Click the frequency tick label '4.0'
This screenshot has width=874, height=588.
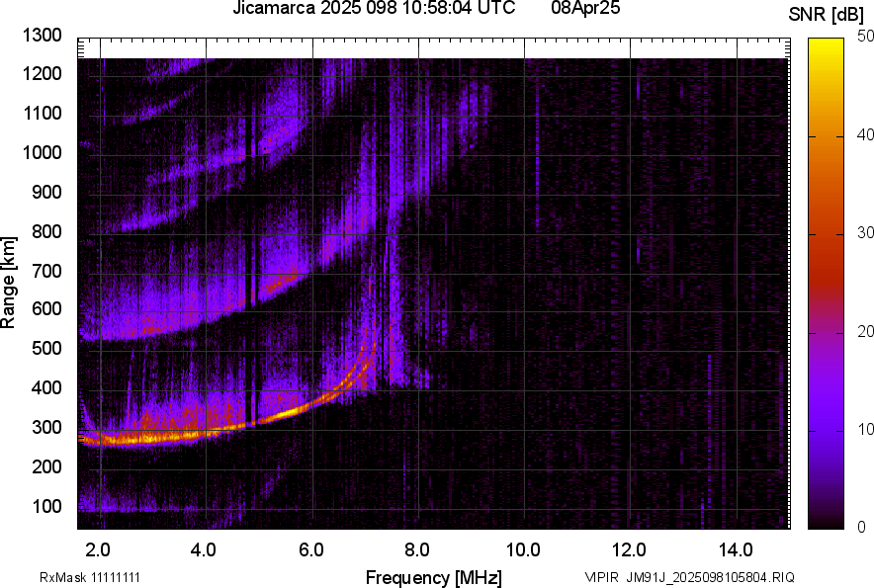203,550
